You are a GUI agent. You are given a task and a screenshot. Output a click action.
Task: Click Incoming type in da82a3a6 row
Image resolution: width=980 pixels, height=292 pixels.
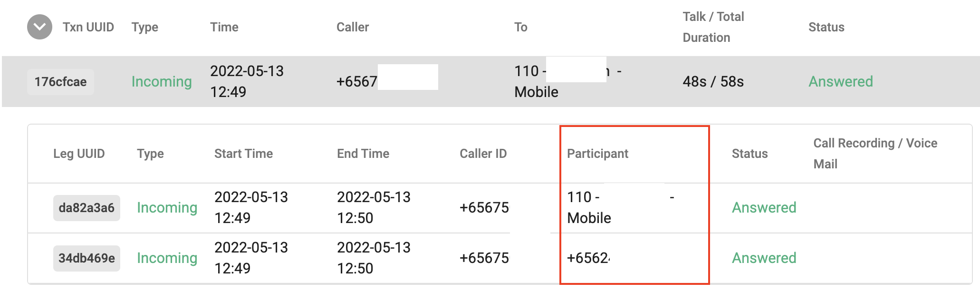point(167,208)
